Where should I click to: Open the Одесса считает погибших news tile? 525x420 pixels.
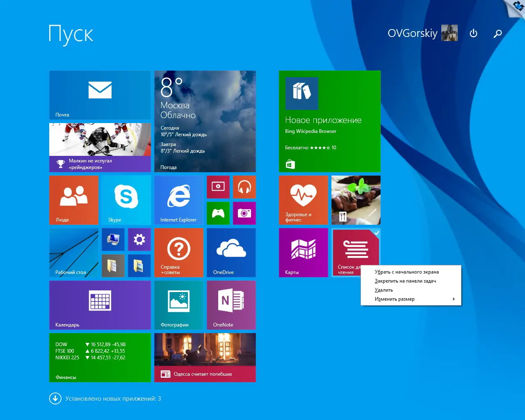coord(205,358)
